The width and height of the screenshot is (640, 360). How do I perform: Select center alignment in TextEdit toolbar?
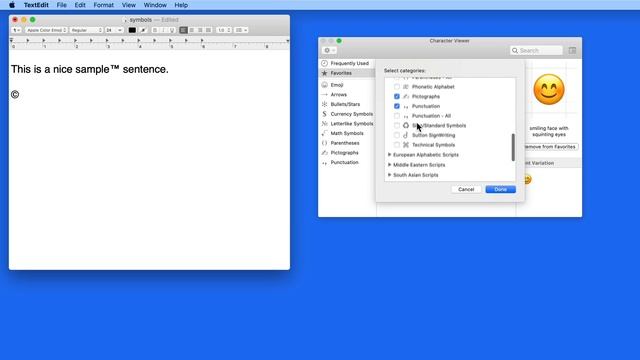click(x=191, y=30)
